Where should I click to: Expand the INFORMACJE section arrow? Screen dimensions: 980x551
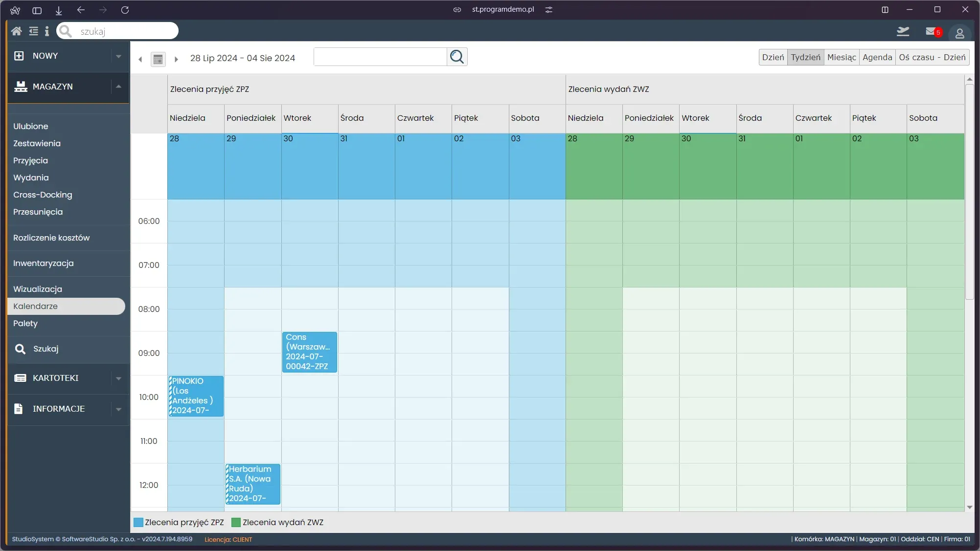click(x=118, y=409)
